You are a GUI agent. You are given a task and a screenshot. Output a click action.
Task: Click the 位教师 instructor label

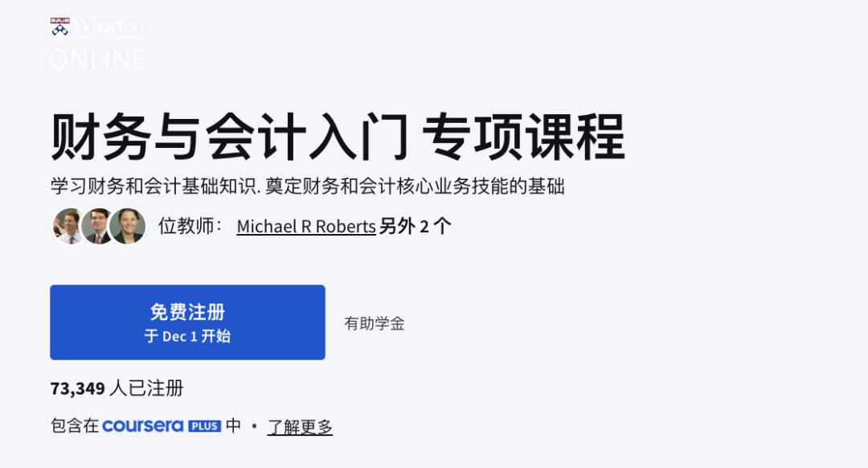(186, 227)
